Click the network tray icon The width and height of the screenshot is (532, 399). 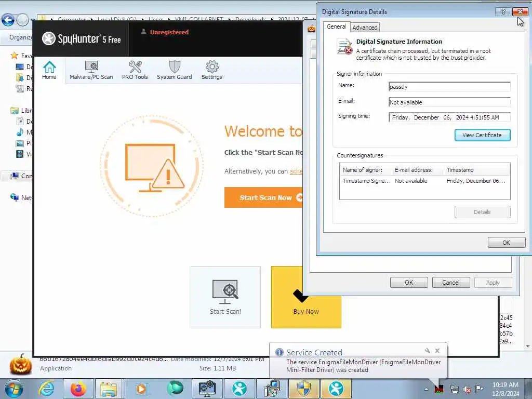[454, 390]
